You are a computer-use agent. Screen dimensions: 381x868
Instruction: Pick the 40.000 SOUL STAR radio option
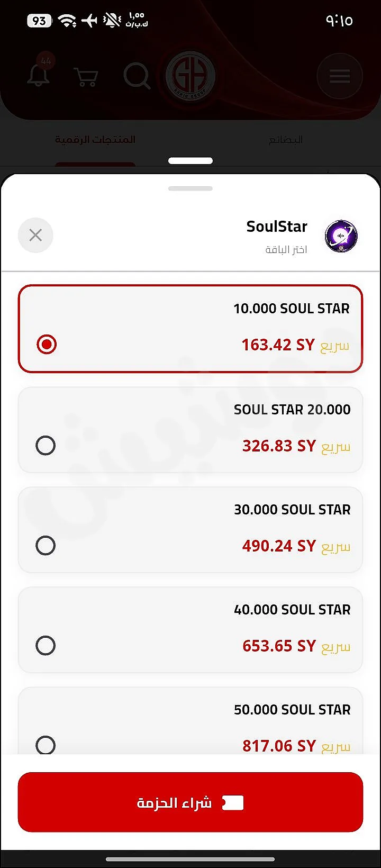(x=46, y=646)
